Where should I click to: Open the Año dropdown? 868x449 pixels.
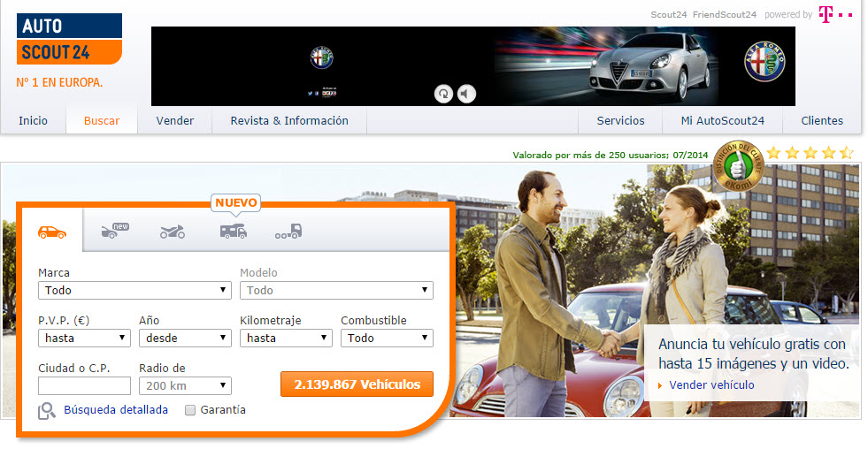185,338
